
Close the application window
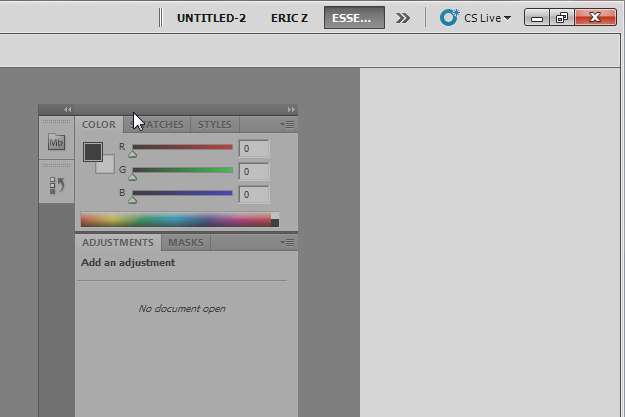pos(596,18)
